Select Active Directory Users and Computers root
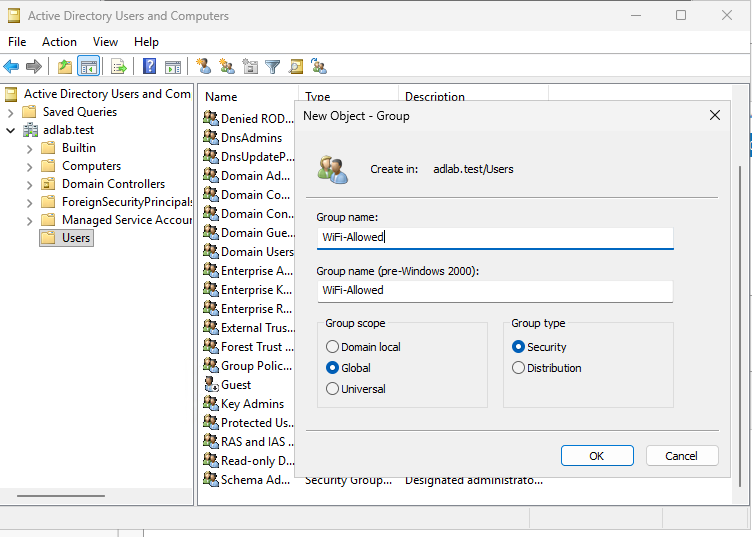Screen dimensions: 752x537 pos(98,94)
